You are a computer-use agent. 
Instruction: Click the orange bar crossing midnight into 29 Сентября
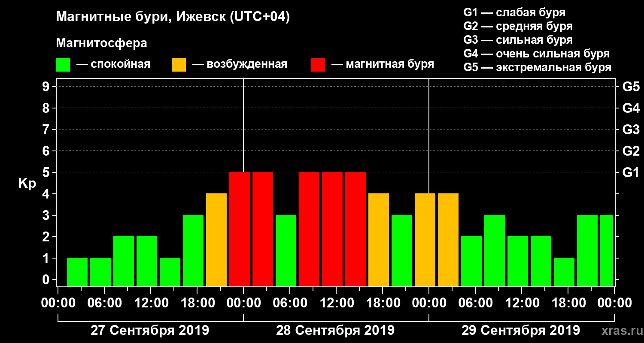[425, 240]
